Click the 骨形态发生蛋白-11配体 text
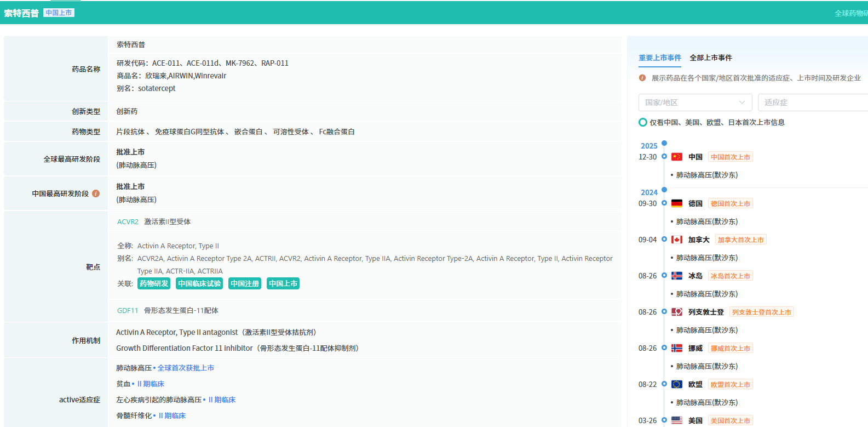868x427 pixels. (x=181, y=310)
